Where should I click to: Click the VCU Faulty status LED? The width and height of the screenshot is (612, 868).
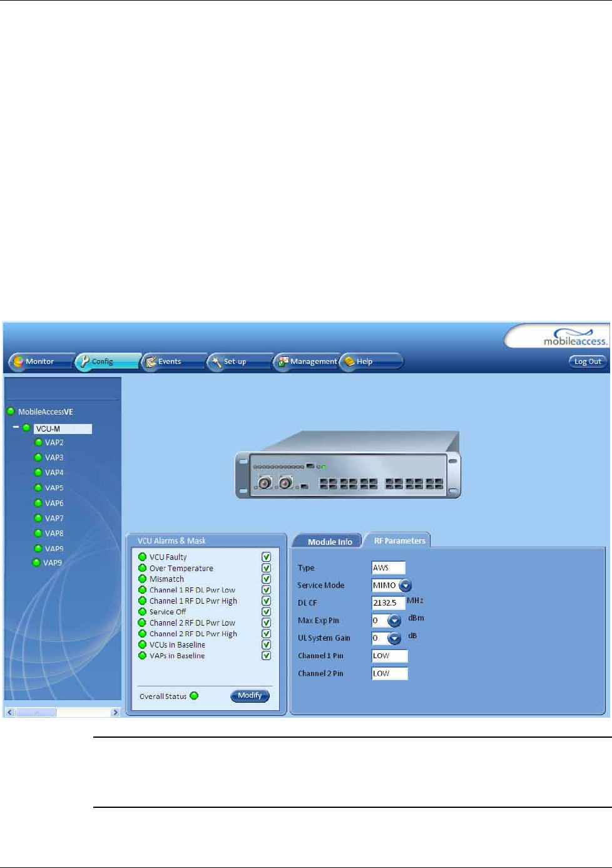[x=143, y=557]
